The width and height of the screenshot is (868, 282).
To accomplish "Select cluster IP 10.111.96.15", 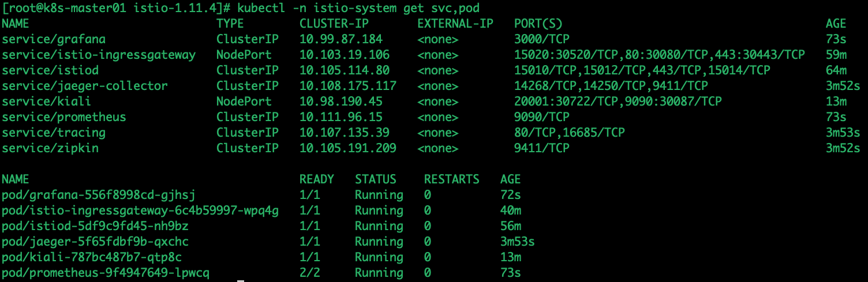I will click(x=341, y=117).
